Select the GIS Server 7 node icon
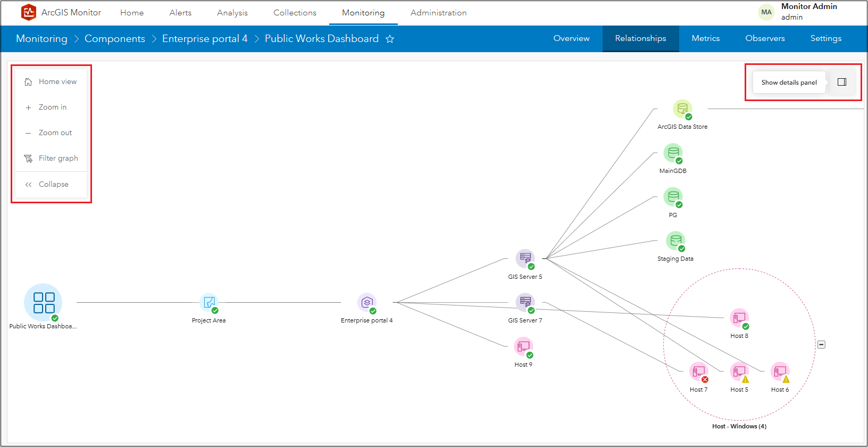The image size is (868, 447). (525, 302)
